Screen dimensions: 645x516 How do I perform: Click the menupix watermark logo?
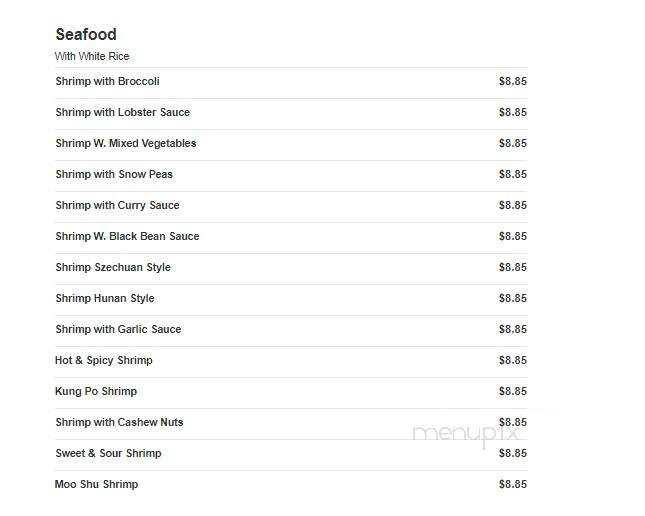[x=466, y=435]
